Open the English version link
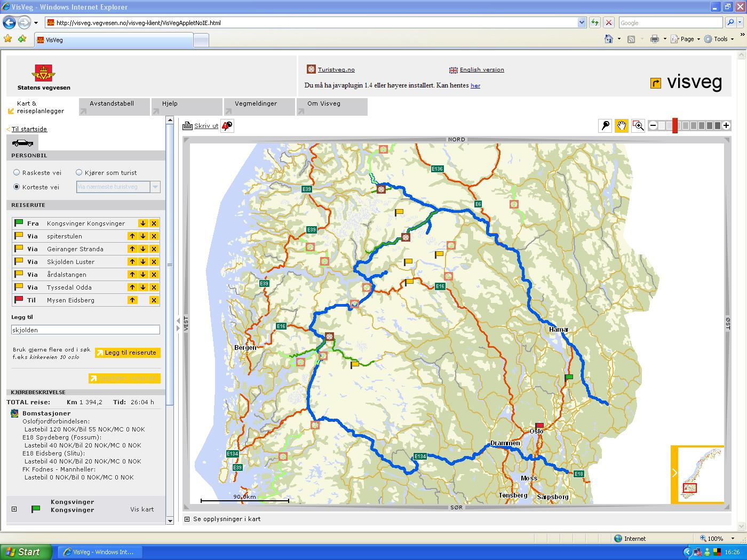 tap(481, 70)
